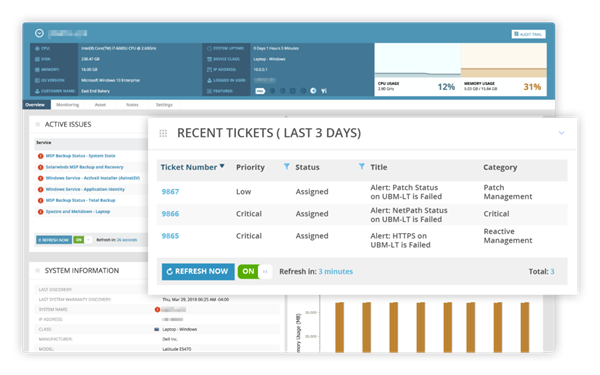600x375 pixels.
Task: Click the Low priority cell
Action: click(243, 192)
